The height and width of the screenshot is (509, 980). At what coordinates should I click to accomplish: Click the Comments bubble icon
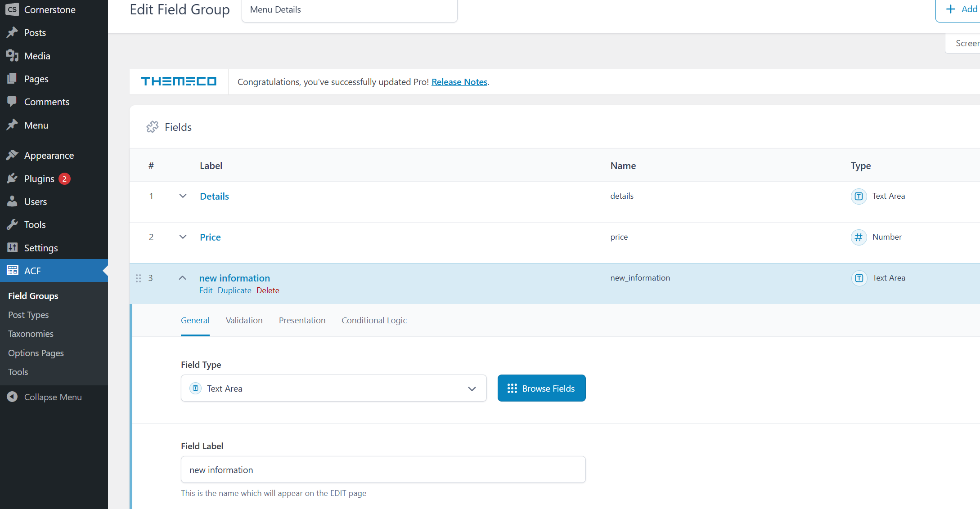point(12,102)
